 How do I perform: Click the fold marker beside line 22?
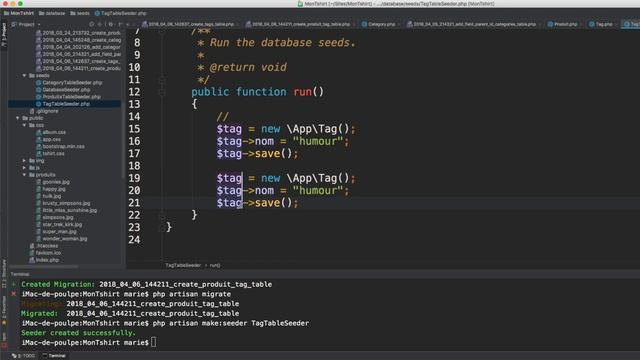(x=162, y=216)
